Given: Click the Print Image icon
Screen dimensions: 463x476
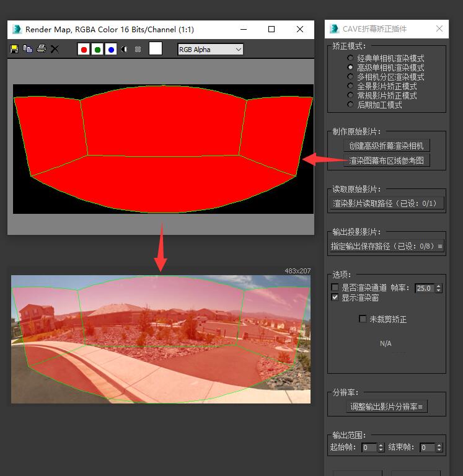Looking at the screenshot, I should pyautogui.click(x=41, y=49).
